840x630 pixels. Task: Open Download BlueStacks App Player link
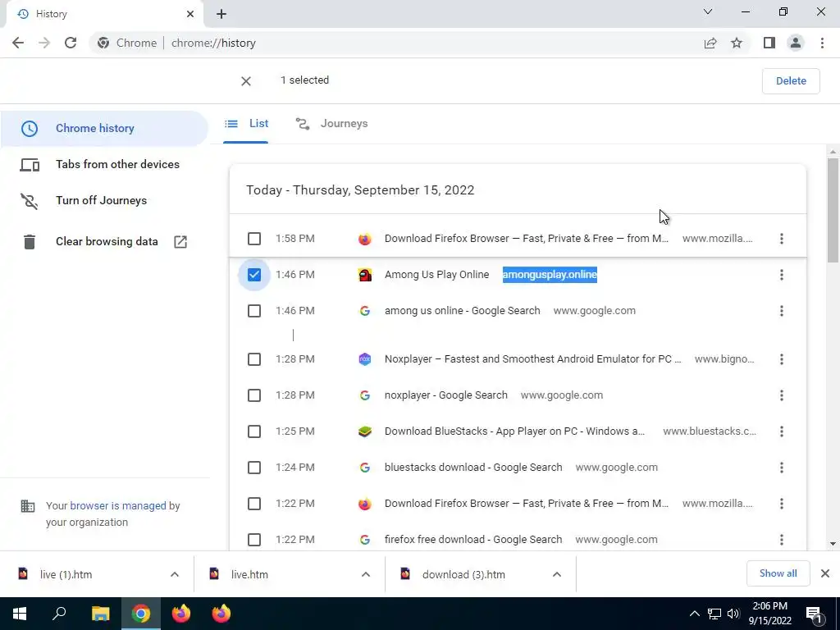(x=514, y=431)
